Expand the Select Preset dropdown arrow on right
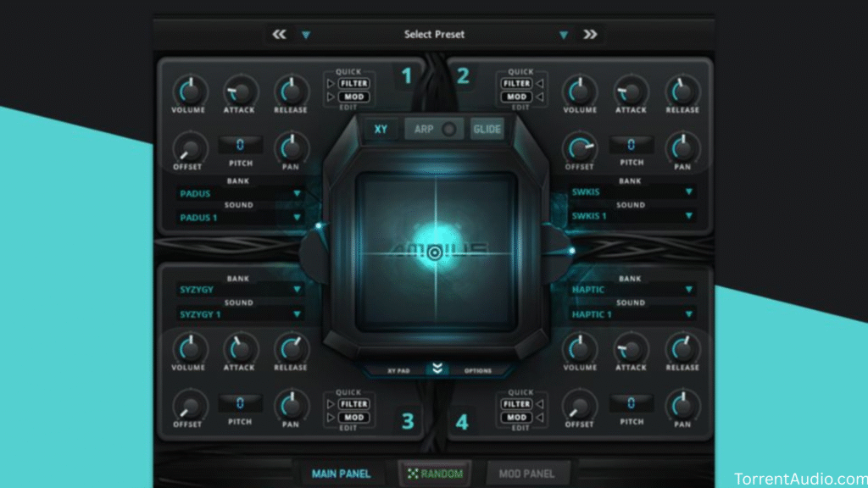The height and width of the screenshot is (488, 868). (x=563, y=35)
